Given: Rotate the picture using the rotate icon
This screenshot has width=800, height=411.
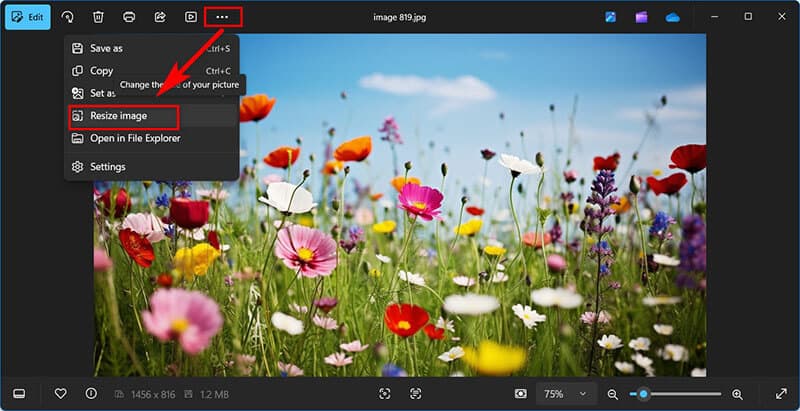Looking at the screenshot, I should (x=67, y=17).
